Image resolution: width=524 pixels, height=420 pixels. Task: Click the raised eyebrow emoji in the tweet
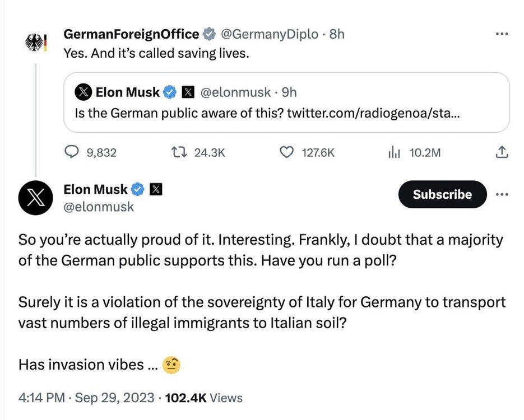(x=171, y=364)
